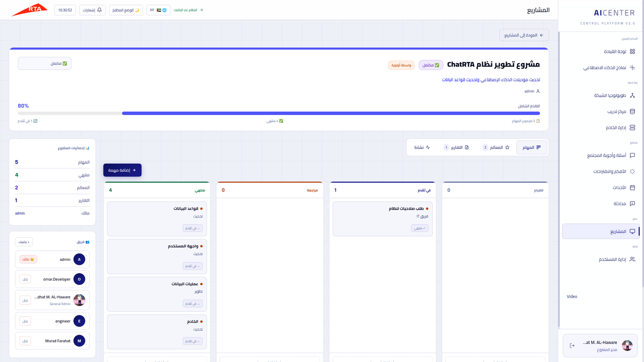Click the network topology icon in sidebar

[632, 95]
